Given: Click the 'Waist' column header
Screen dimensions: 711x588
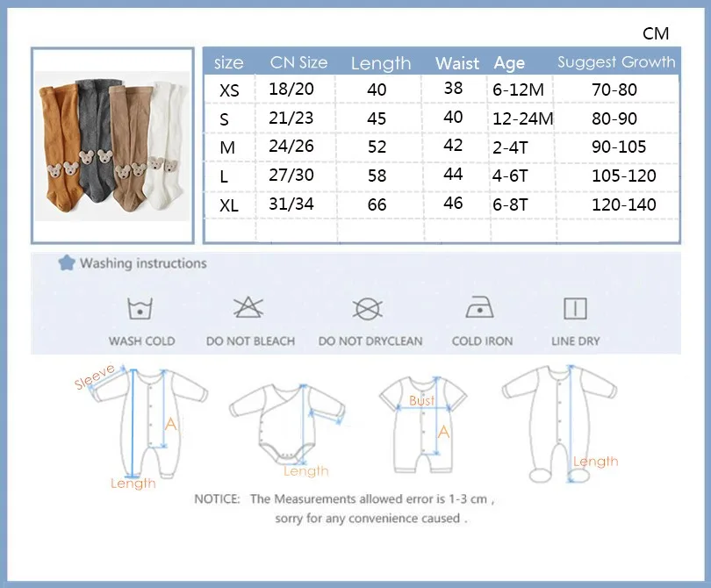Looking at the screenshot, I should click(x=457, y=63).
